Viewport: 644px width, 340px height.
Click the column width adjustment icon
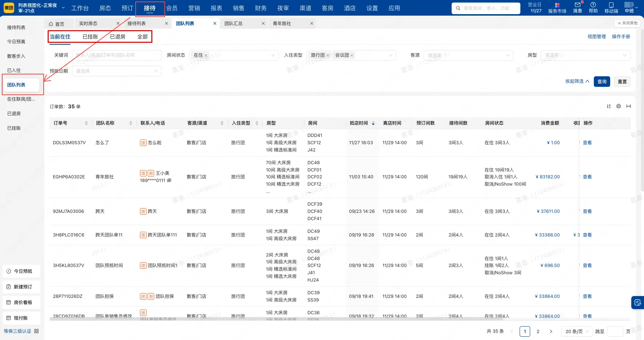(629, 106)
